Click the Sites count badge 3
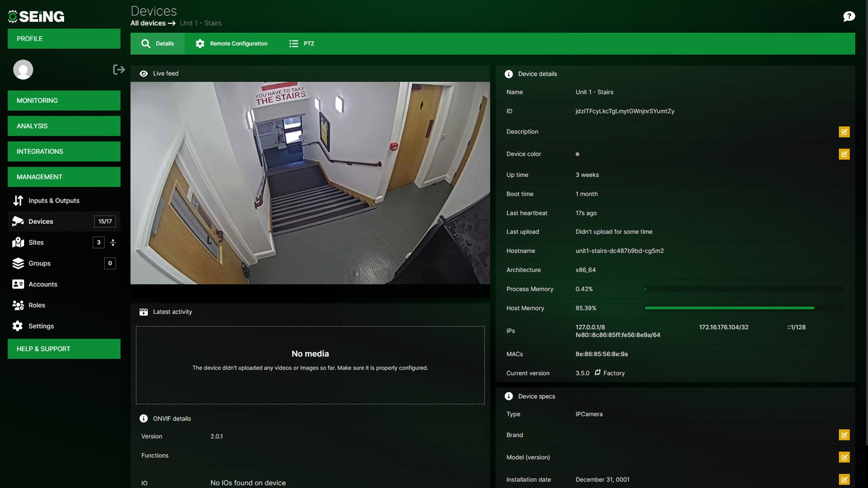Image resolution: width=868 pixels, height=488 pixels. click(99, 243)
